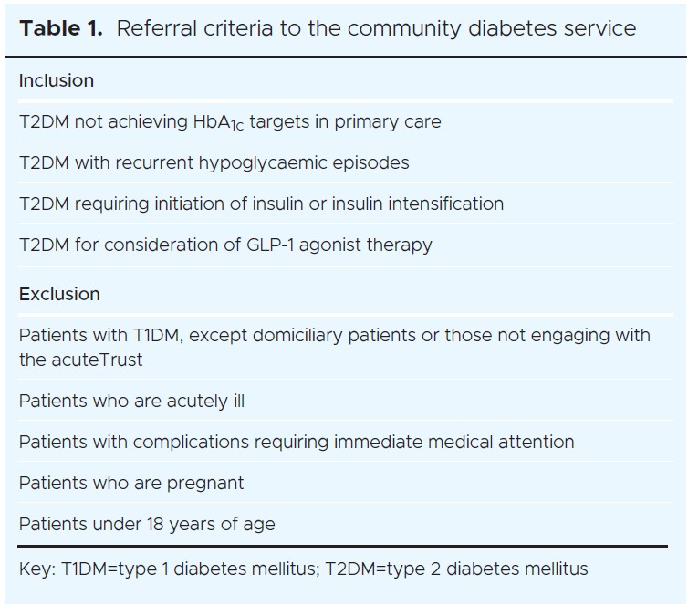Click the immediate medical attention complications row
Image resolution: width=688 pixels, height=616 pixels.
297,442
